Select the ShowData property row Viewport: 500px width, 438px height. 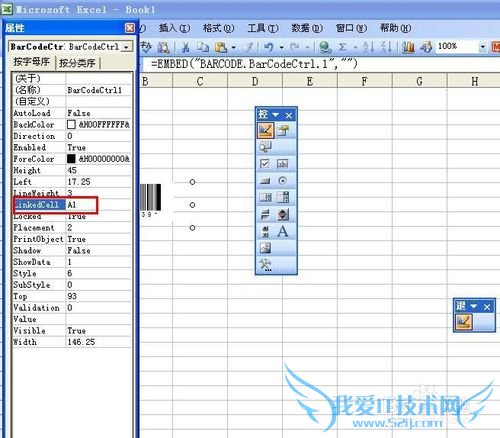tap(72, 262)
